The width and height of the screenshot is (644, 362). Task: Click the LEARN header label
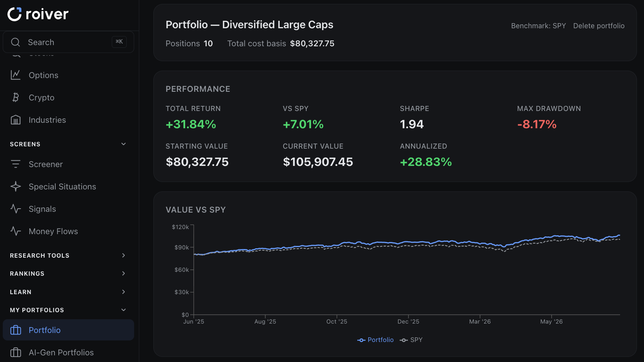21,292
